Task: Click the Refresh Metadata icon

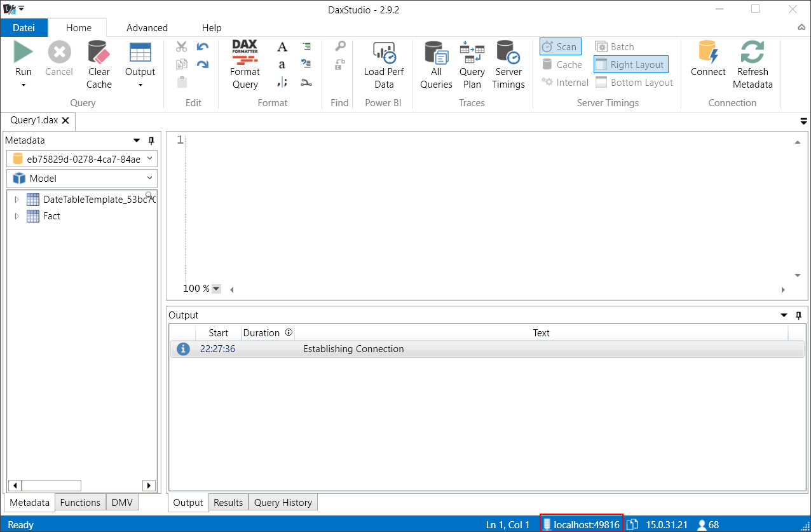Action: pos(753,52)
